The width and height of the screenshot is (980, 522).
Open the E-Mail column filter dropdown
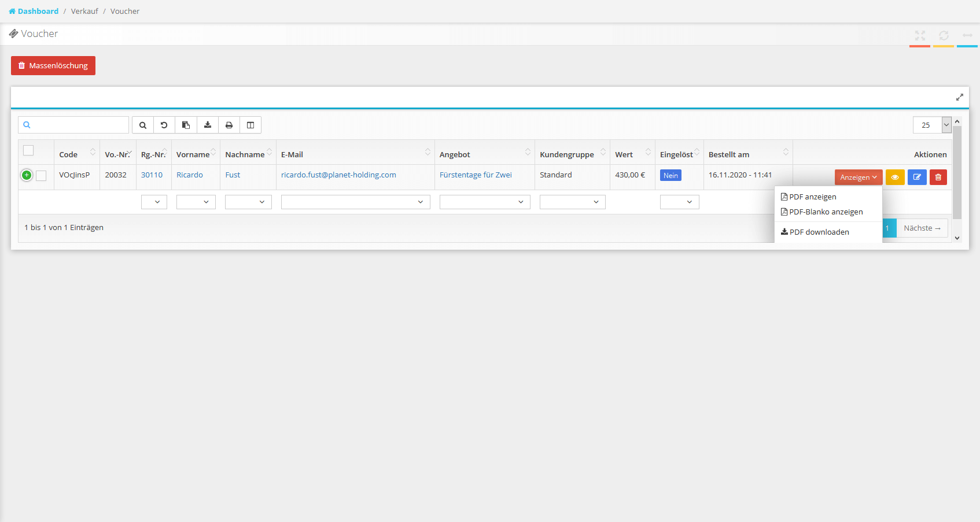(355, 202)
